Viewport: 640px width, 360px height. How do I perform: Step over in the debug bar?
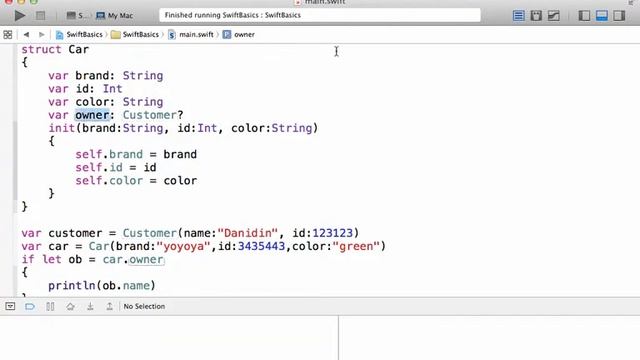click(x=70, y=306)
